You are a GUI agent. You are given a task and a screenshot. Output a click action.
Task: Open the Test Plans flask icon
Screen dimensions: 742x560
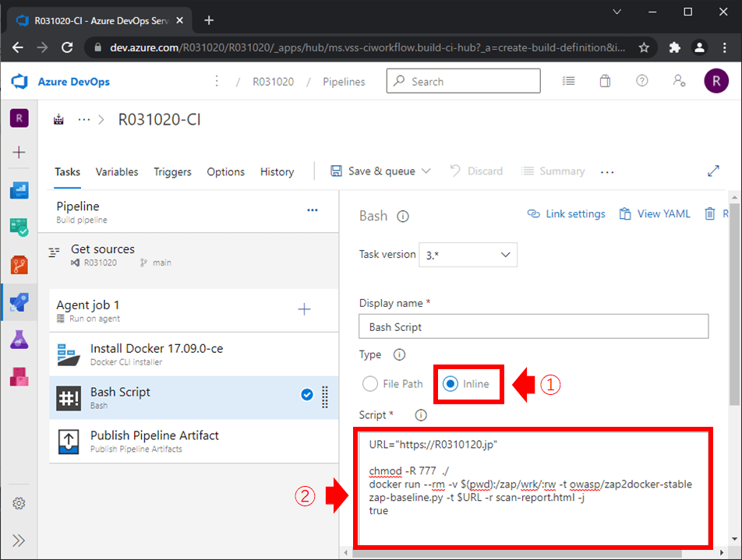click(19, 340)
